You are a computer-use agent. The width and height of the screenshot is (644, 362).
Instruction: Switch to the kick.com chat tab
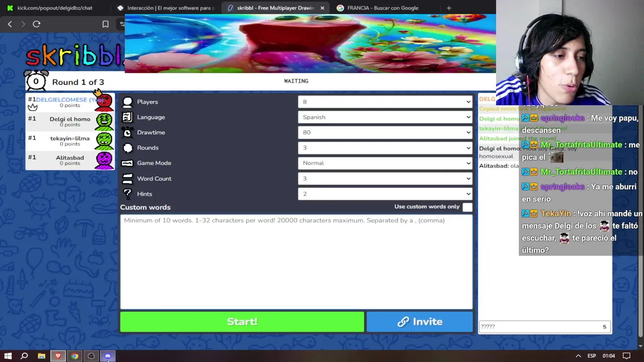(54, 8)
